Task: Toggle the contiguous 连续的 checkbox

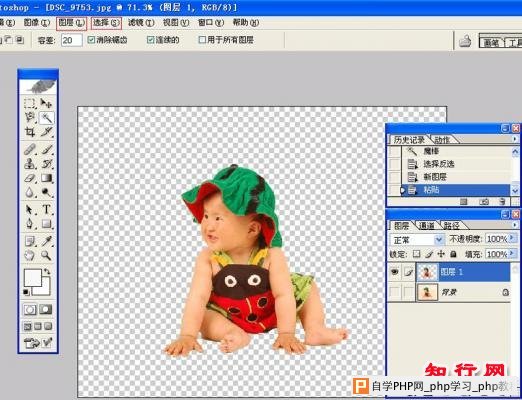Action: pos(151,40)
